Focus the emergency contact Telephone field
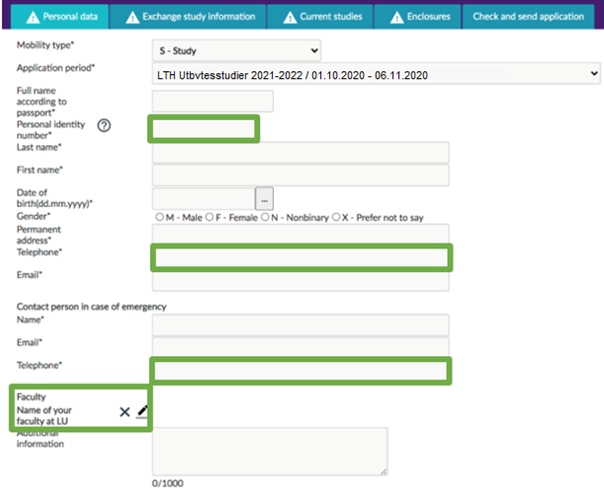The image size is (604, 492). tap(300, 371)
